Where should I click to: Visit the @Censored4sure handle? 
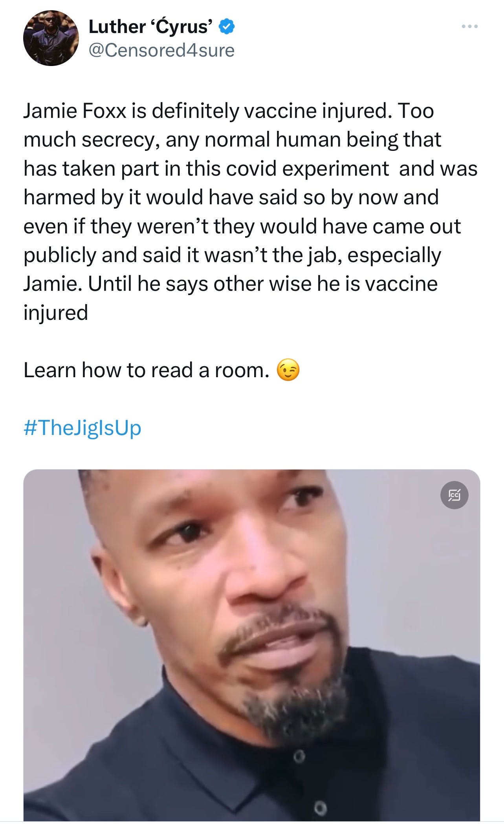click(161, 50)
